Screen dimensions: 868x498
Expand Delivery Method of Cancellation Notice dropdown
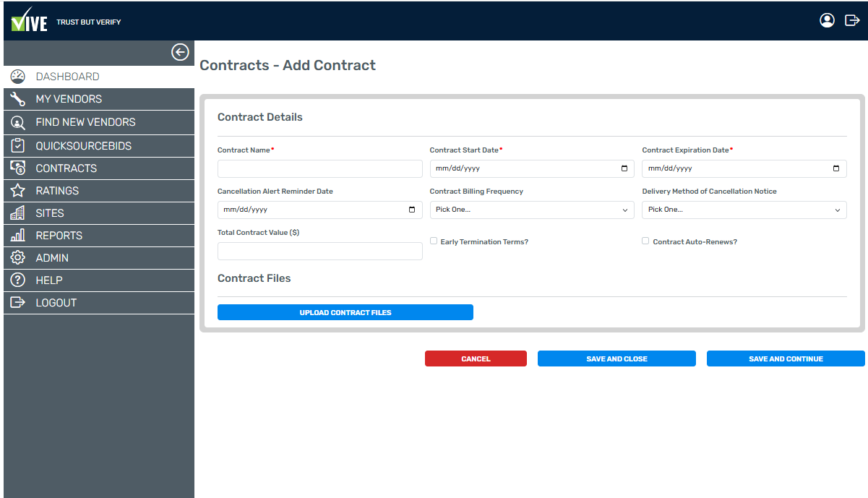click(x=744, y=210)
